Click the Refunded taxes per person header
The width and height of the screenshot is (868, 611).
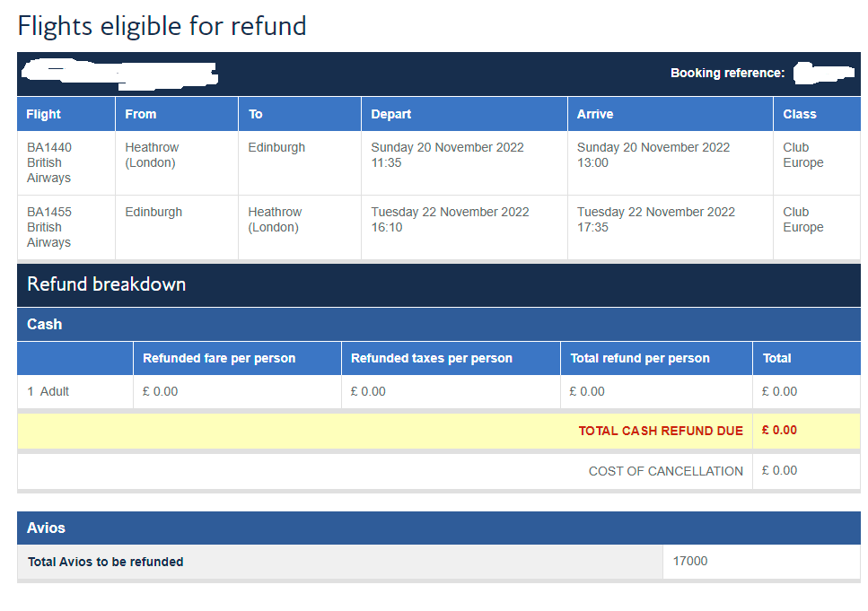pos(432,358)
